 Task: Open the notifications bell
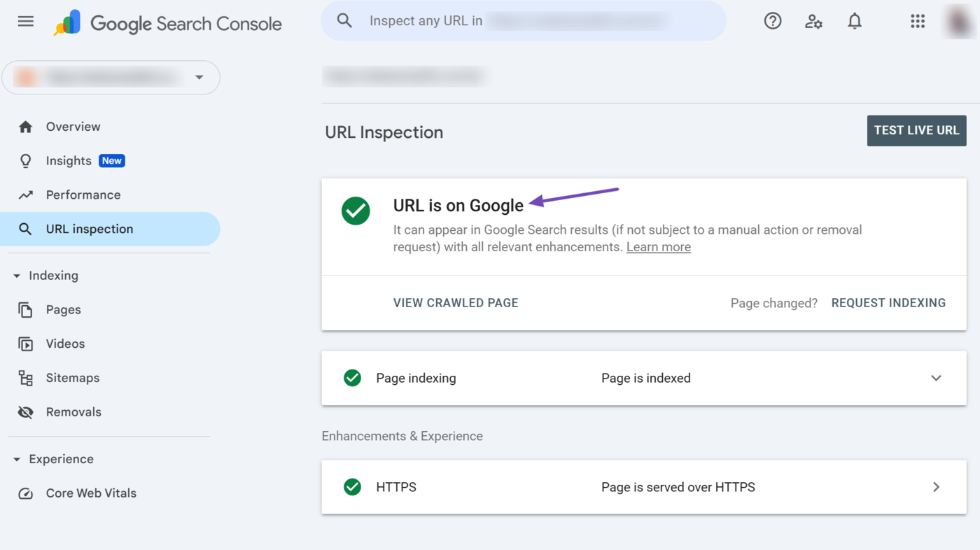[x=855, y=21]
